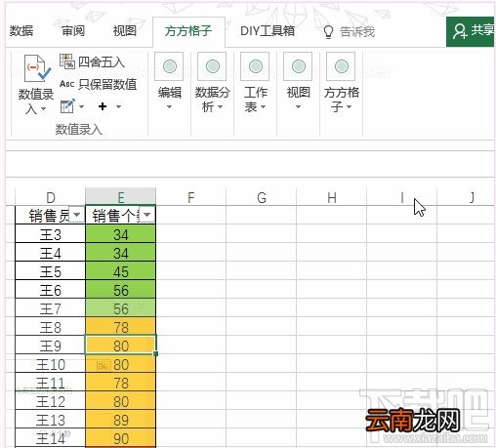The image size is (496, 448).
Task: Click cell containing 王8
Action: [x=50, y=327]
